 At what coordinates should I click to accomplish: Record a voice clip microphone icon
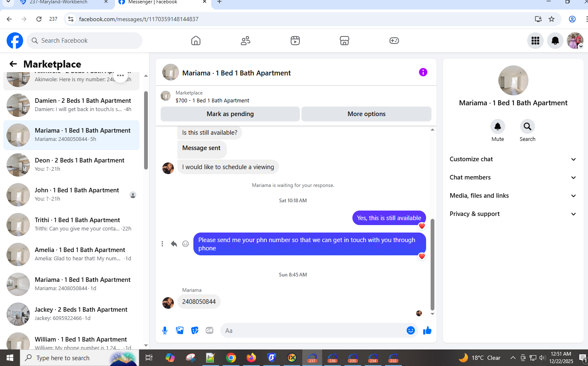point(165,330)
